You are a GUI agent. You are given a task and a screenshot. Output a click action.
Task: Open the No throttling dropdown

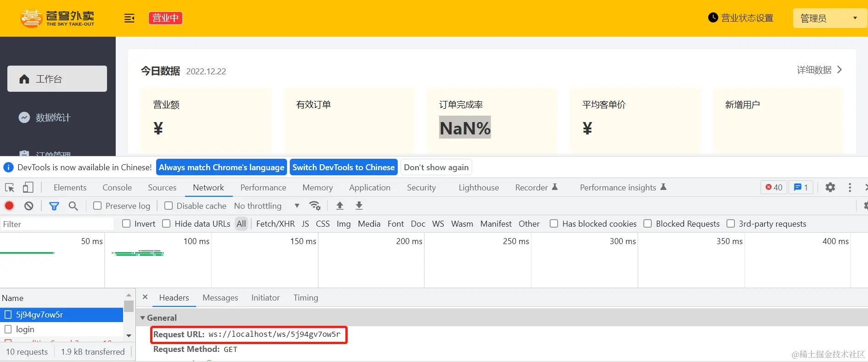tap(267, 206)
